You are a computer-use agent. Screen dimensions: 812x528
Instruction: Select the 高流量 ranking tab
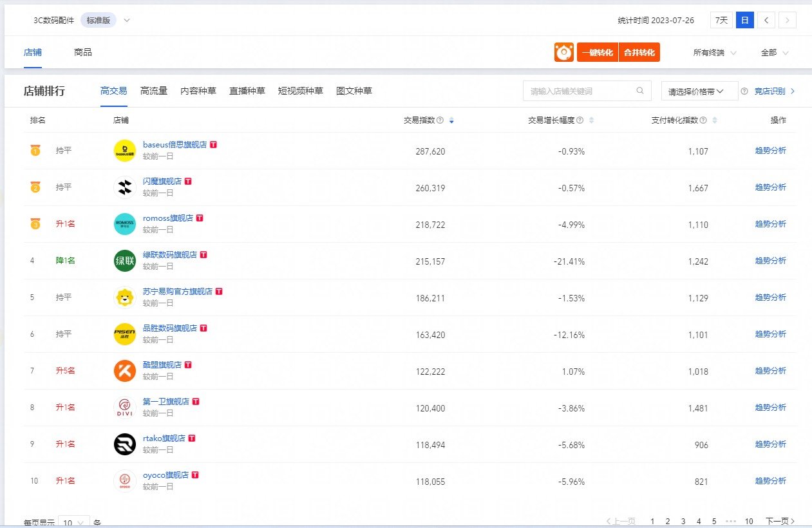tap(154, 91)
